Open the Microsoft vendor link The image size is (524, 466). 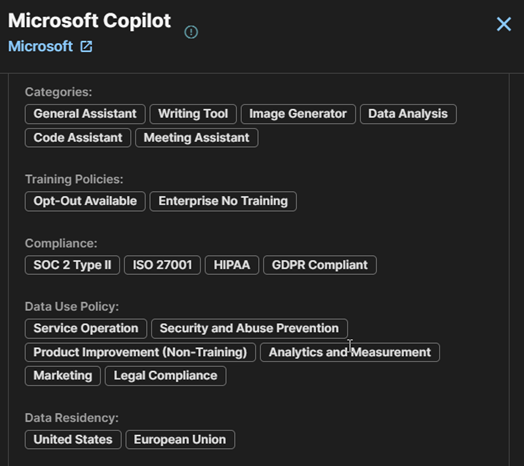(40, 46)
